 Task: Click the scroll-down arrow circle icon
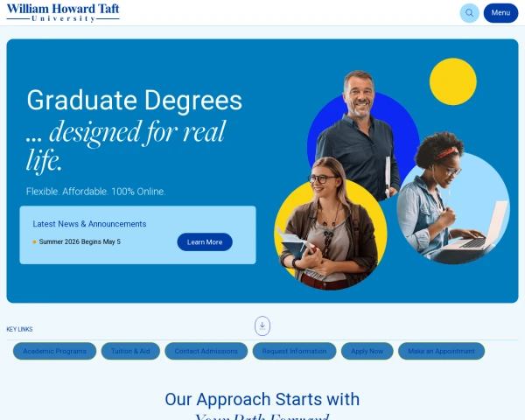[x=262, y=325]
